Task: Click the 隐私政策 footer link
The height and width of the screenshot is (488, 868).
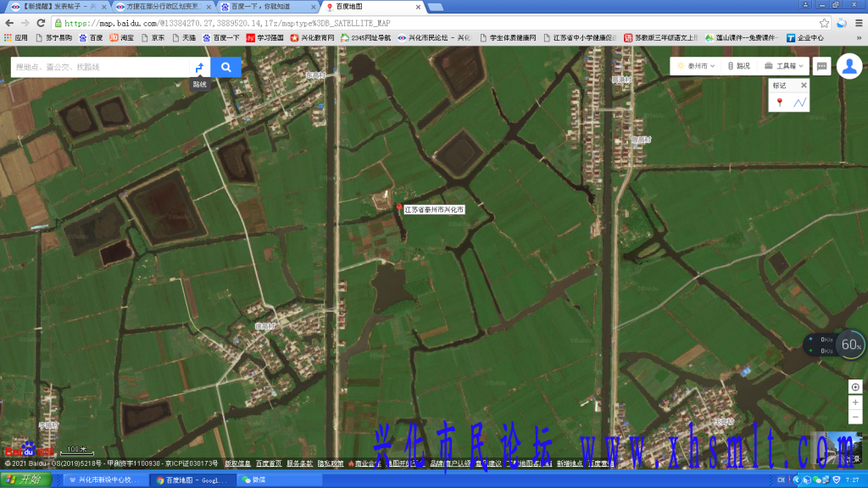Action: [x=331, y=463]
